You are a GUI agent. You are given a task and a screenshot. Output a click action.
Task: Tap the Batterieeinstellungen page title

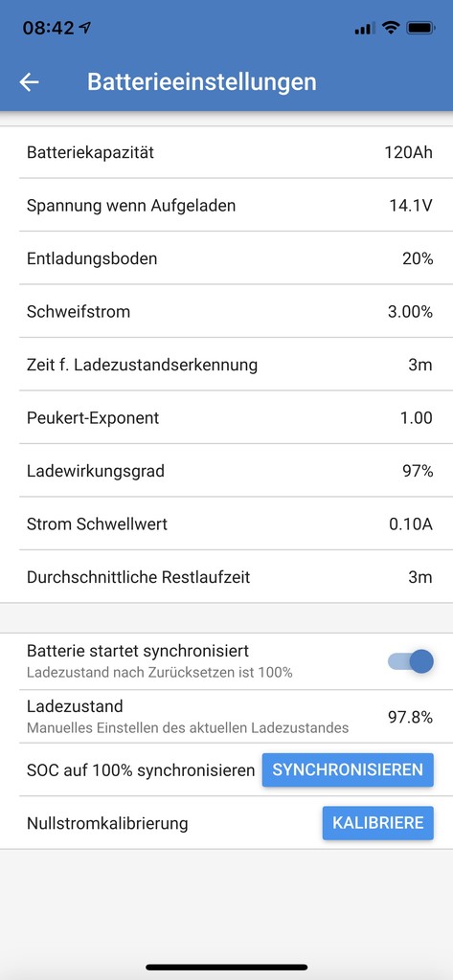(201, 82)
